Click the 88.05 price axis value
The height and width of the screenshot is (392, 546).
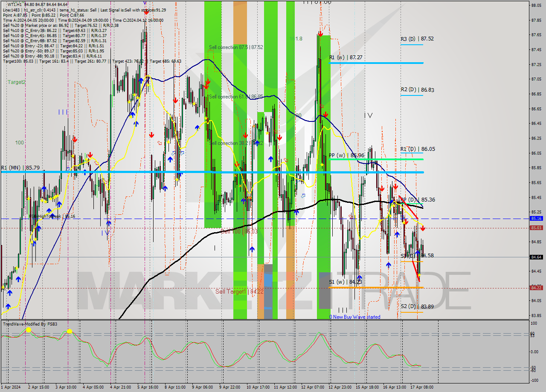536,5
